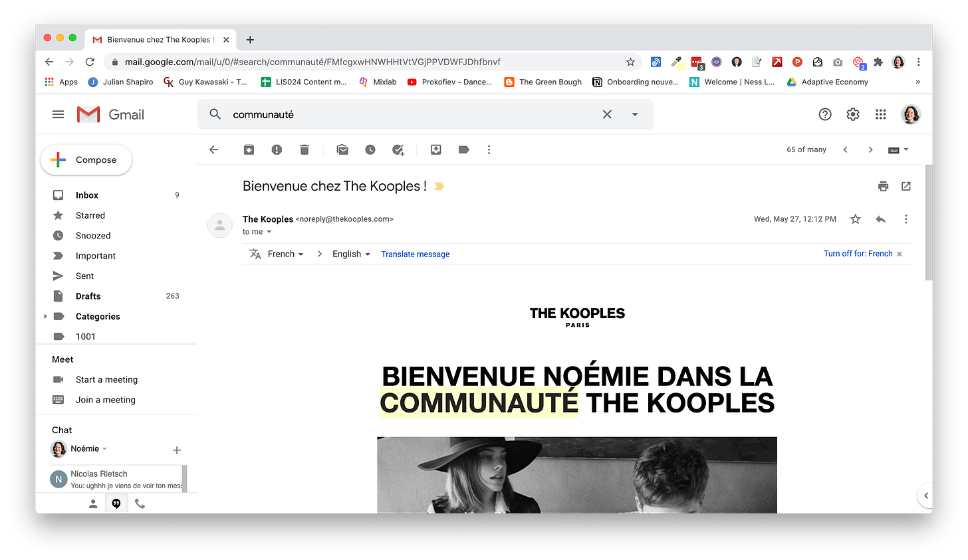
Task: Open the French source language dropdown
Action: pyautogui.click(x=285, y=254)
